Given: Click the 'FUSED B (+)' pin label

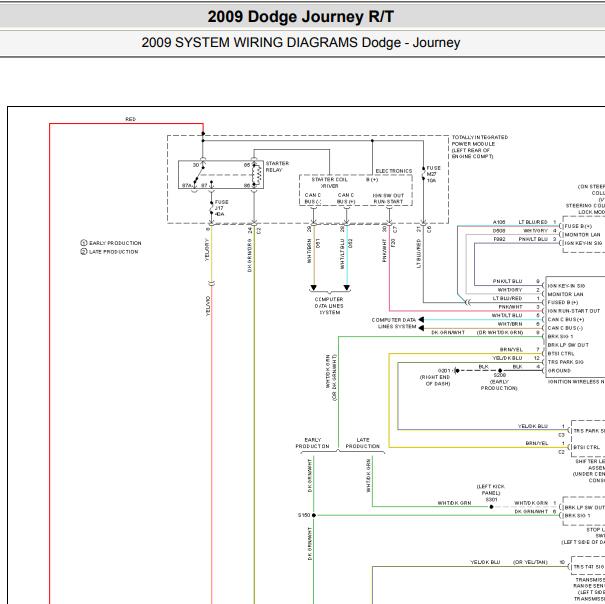Looking at the screenshot, I should (x=563, y=302).
